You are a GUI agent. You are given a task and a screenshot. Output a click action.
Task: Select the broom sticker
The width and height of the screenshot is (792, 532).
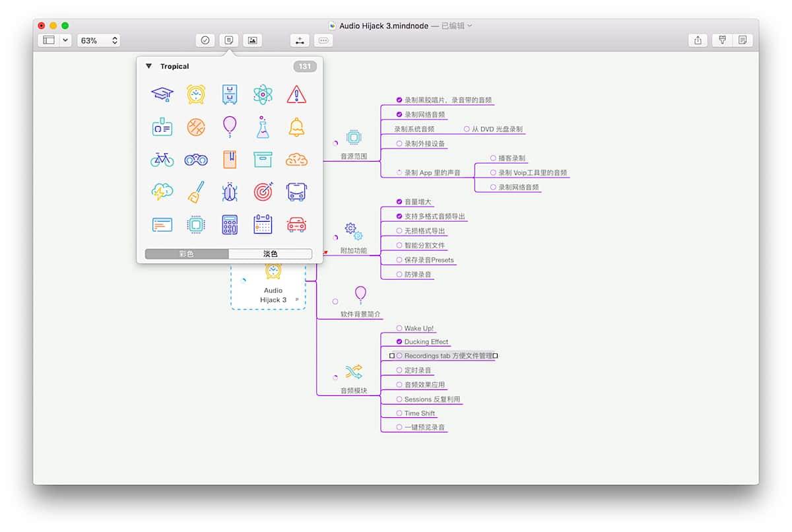[x=196, y=191]
